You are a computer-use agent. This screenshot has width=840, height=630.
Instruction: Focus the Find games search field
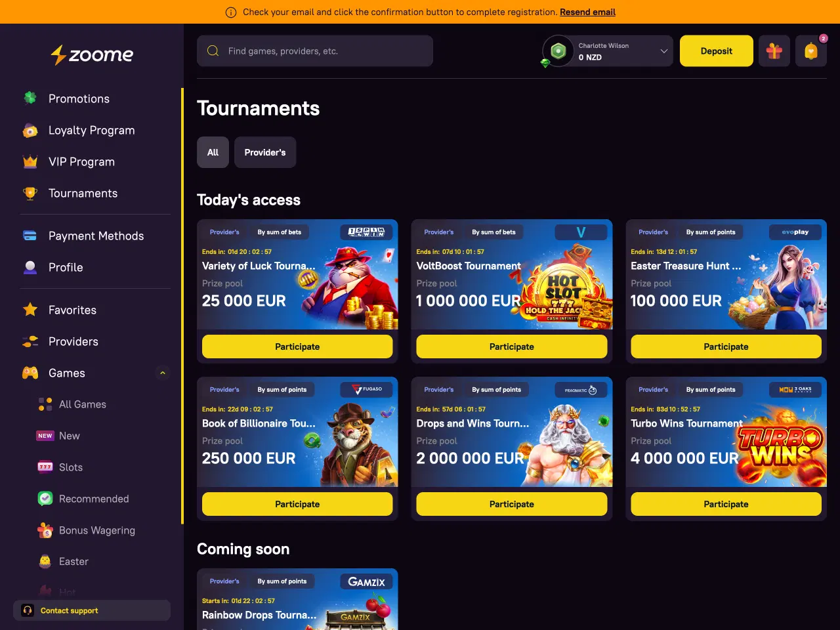pyautogui.click(x=315, y=51)
